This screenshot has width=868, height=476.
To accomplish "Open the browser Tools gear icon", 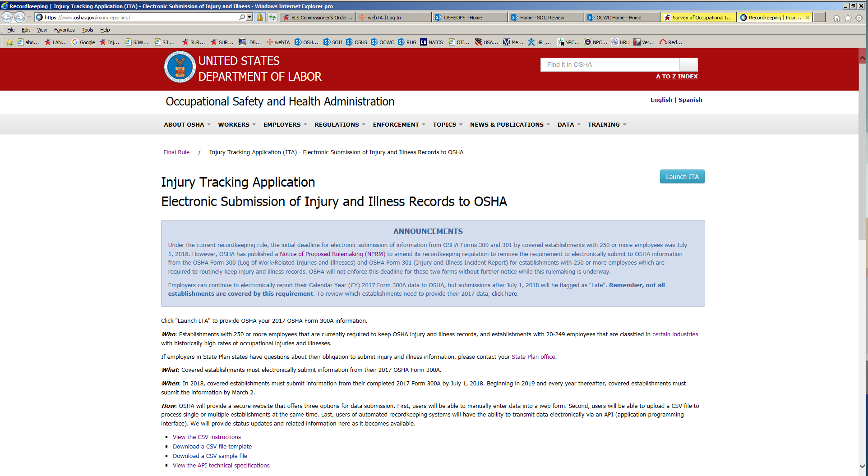I will tap(859, 18).
